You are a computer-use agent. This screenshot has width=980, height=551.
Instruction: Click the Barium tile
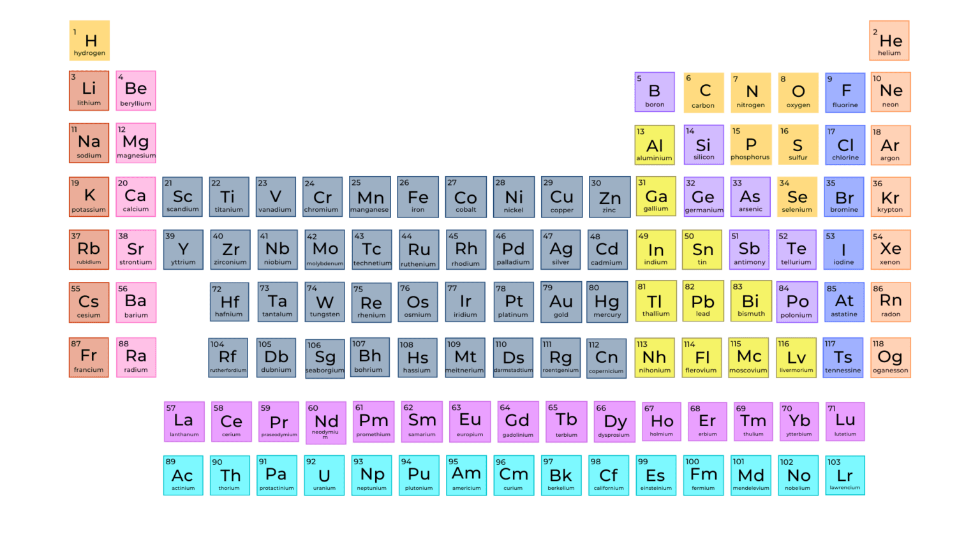click(x=136, y=302)
